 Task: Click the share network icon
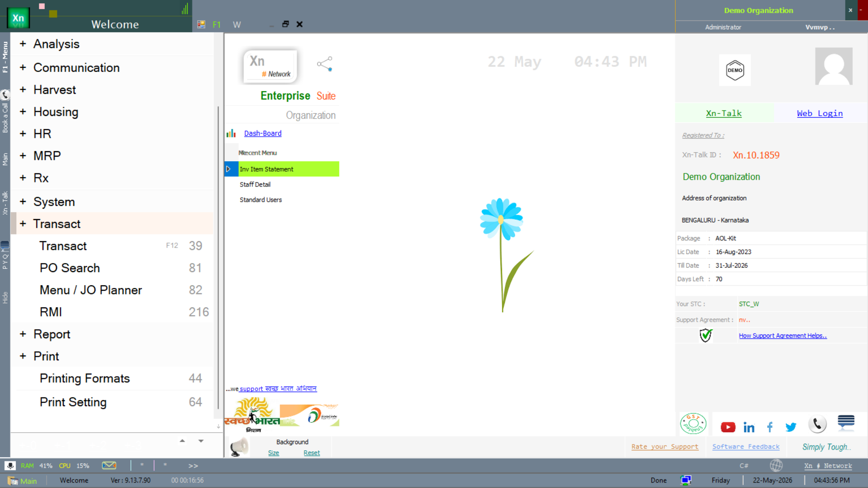pos(325,64)
